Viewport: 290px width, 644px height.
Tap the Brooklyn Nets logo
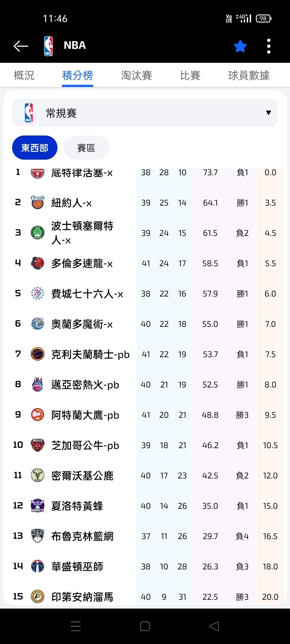click(38, 536)
